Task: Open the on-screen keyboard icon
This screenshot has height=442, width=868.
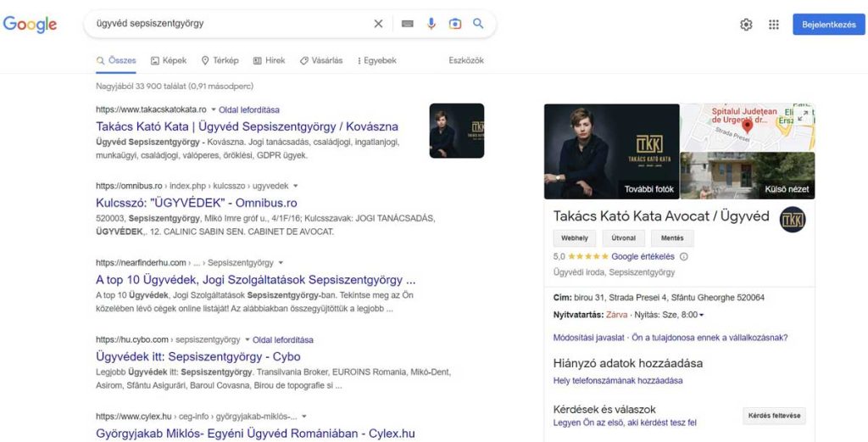Action: [x=408, y=24]
